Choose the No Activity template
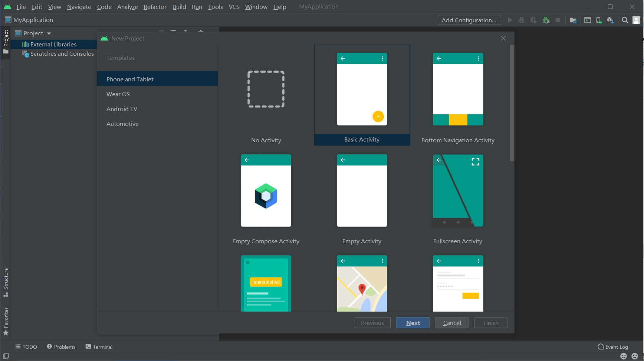The height and width of the screenshot is (361, 644). pyautogui.click(x=266, y=95)
